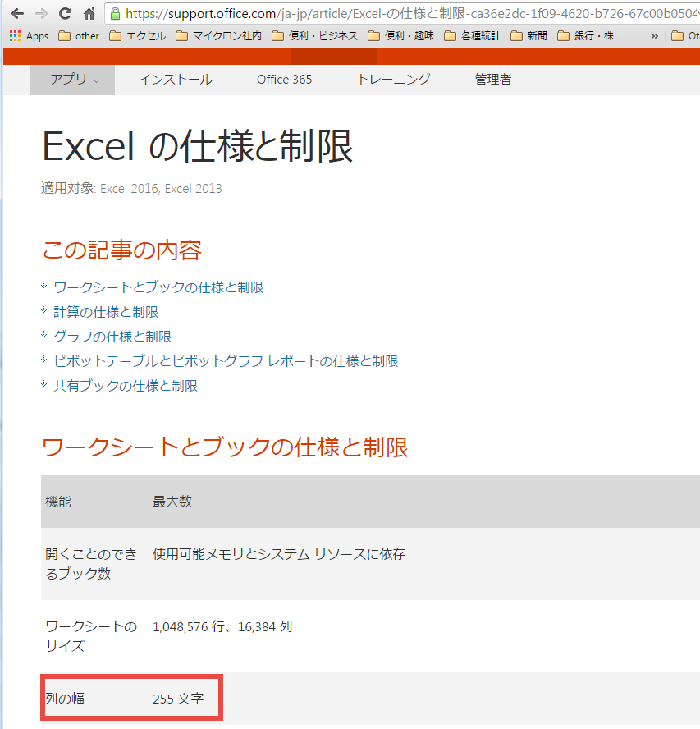This screenshot has height=729, width=700.
Task: Jump to ワークシートとブックの仕様と制限 section link
Action: pyautogui.click(x=158, y=287)
